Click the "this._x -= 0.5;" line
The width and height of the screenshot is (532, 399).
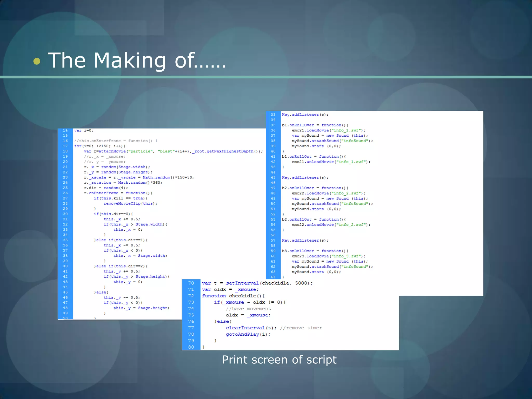(122, 245)
